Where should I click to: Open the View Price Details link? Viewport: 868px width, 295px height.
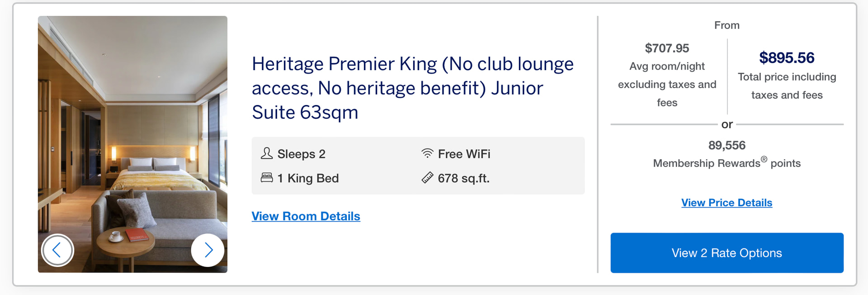[x=726, y=203]
